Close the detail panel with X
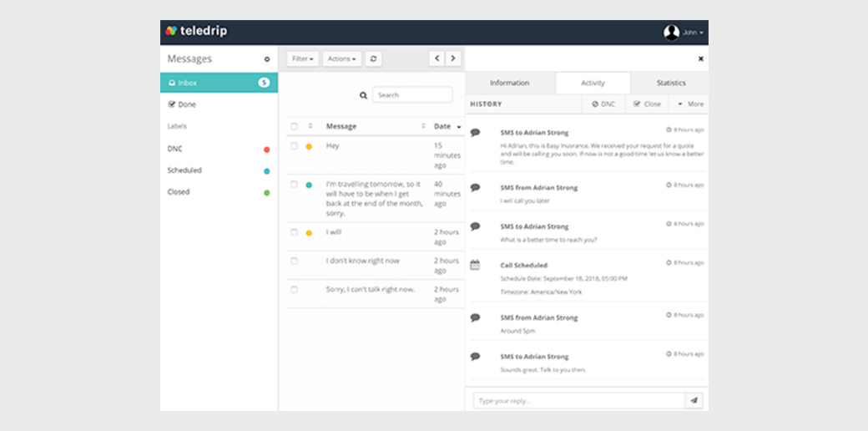 700,59
